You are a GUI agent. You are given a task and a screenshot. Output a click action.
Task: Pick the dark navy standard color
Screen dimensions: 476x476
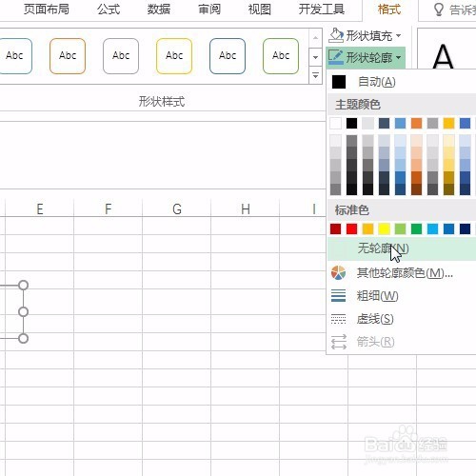[465, 228]
